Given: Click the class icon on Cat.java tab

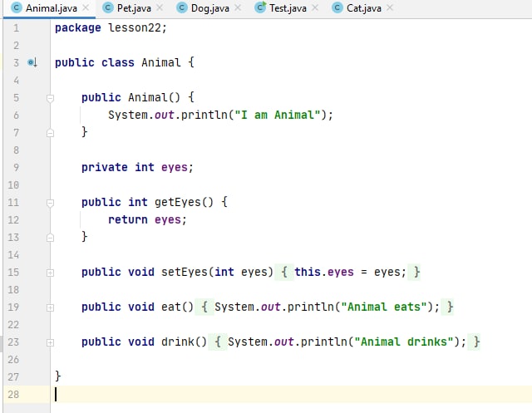Looking at the screenshot, I should [337, 7].
